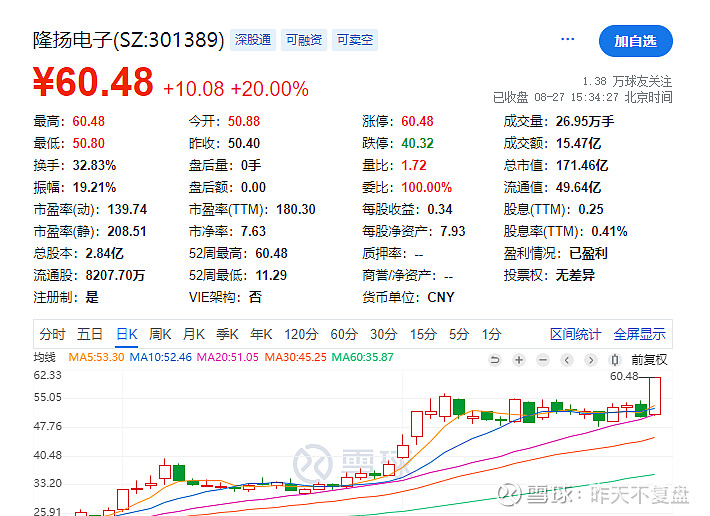Open the three-dots more menu
The image size is (710, 516).
pos(567,39)
